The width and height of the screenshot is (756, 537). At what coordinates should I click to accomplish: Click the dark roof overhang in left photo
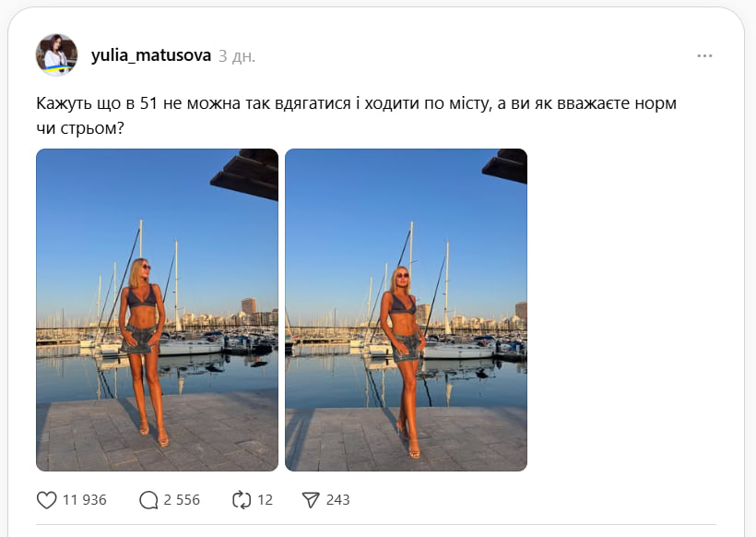coord(245,173)
